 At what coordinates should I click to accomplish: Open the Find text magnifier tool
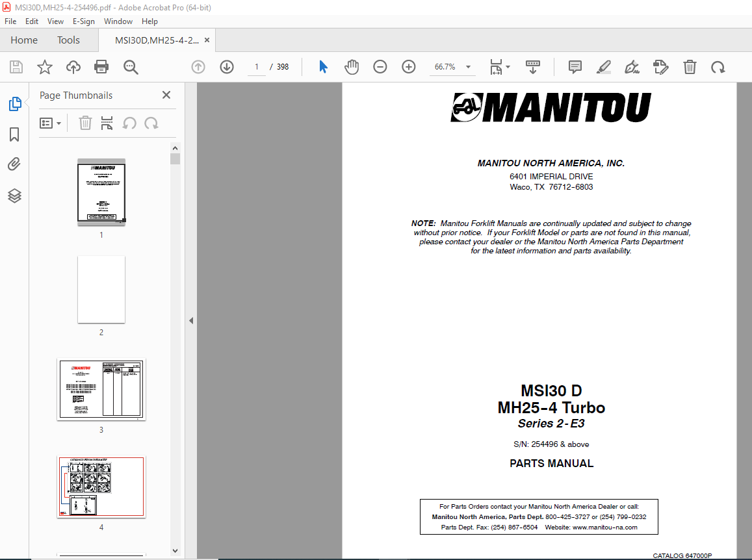(131, 67)
